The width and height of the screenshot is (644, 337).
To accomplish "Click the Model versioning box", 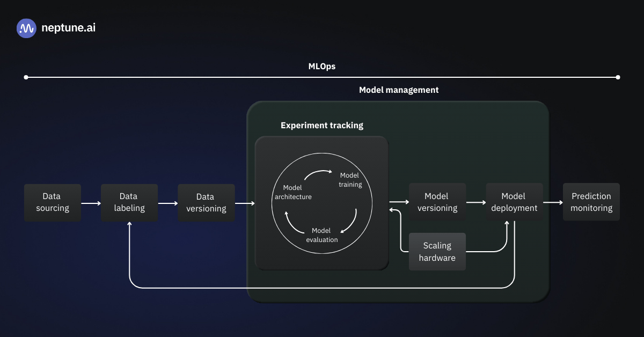I will pyautogui.click(x=437, y=202).
